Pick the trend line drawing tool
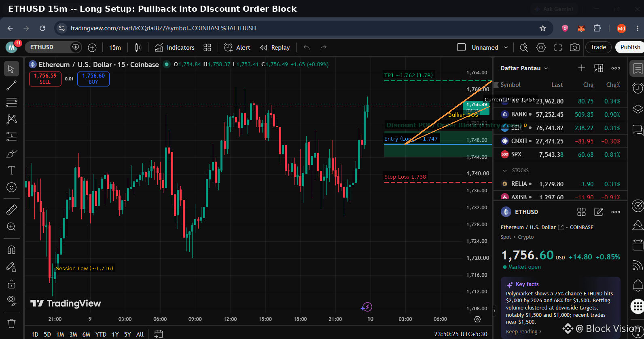644x339 pixels. tap(11, 86)
